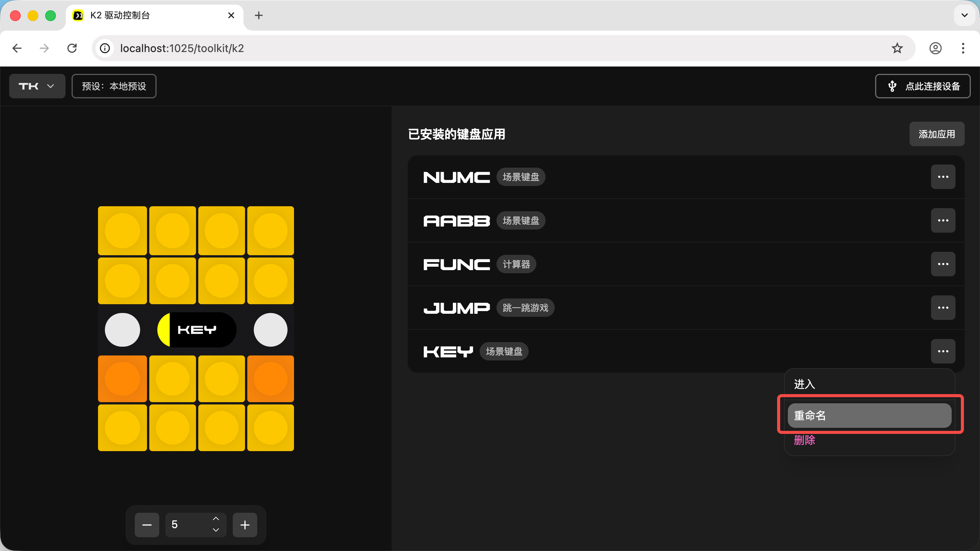This screenshot has width=980, height=551.
Task: Select 进入 from the context menu
Action: (x=805, y=384)
